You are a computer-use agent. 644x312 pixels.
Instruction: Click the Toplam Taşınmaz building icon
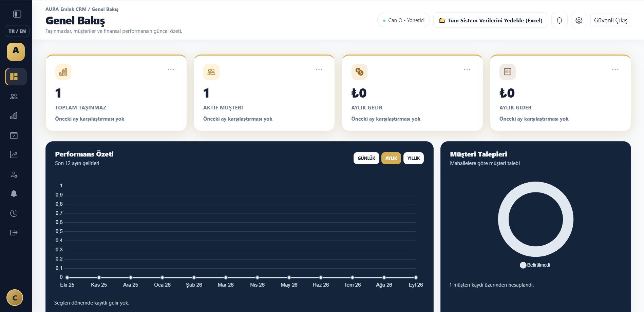[63, 72]
